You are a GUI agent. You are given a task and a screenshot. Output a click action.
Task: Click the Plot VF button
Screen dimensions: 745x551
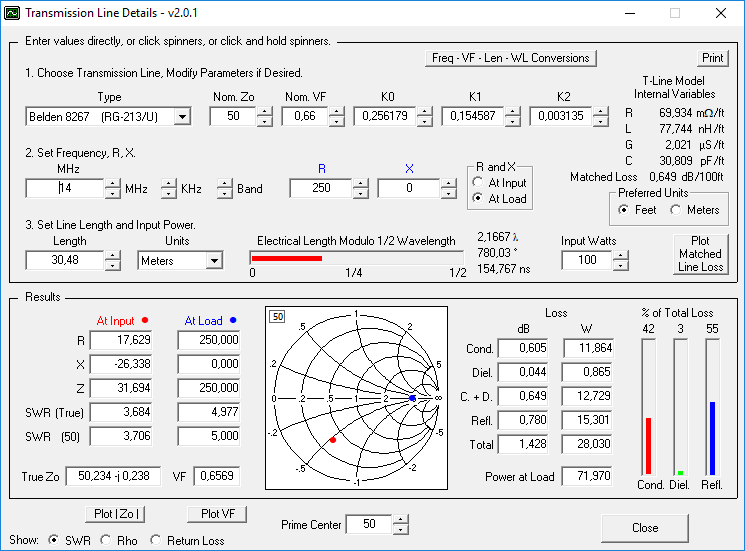pos(218,514)
